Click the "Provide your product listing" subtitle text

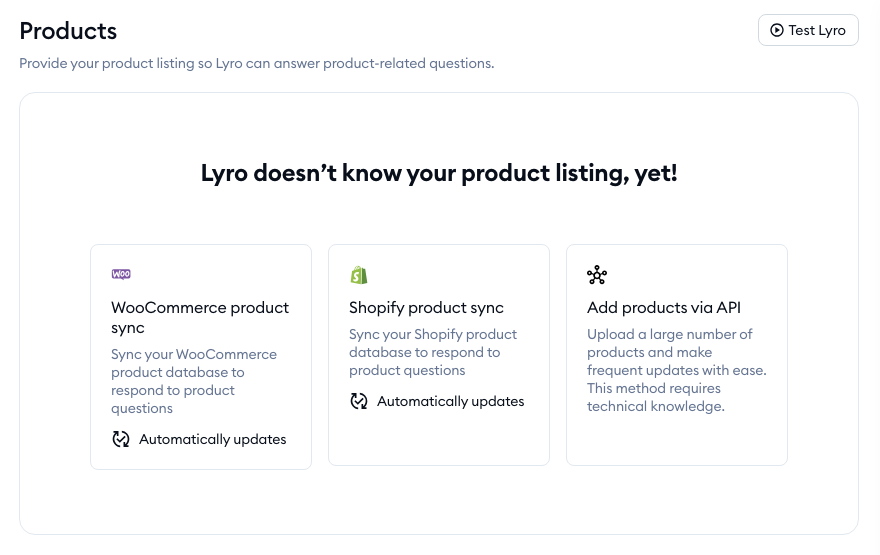click(x=257, y=63)
